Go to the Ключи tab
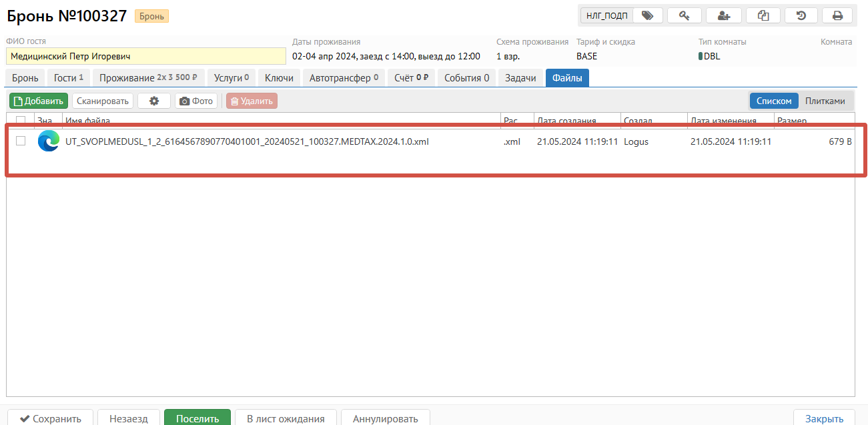 [279, 78]
